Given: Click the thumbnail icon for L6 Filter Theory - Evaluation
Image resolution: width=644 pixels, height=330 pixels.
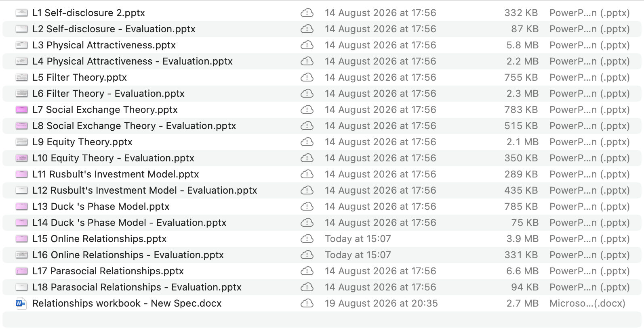Looking at the screenshot, I should [21, 94].
